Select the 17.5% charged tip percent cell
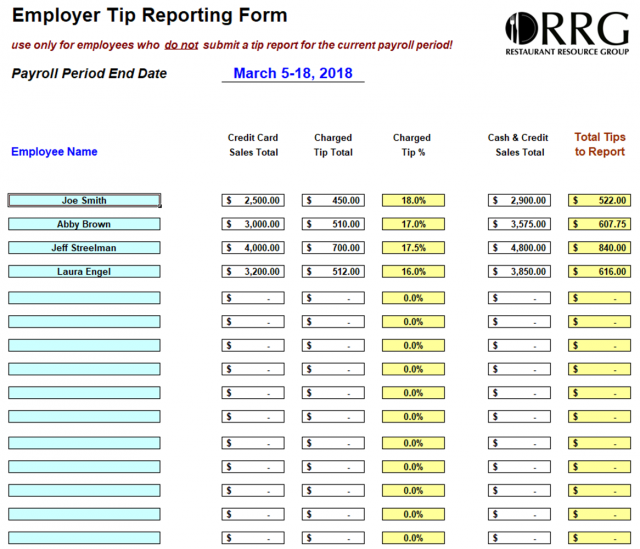 (413, 248)
